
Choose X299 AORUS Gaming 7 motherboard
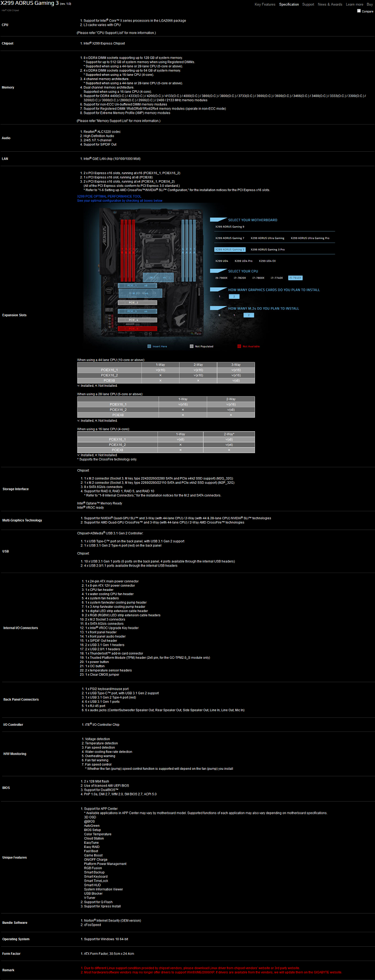tap(230, 238)
